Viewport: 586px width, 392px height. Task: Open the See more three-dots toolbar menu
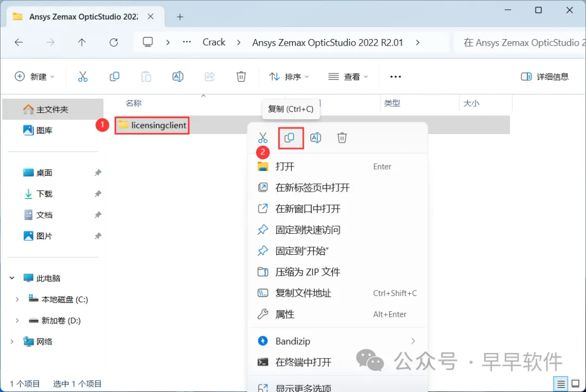pos(396,76)
